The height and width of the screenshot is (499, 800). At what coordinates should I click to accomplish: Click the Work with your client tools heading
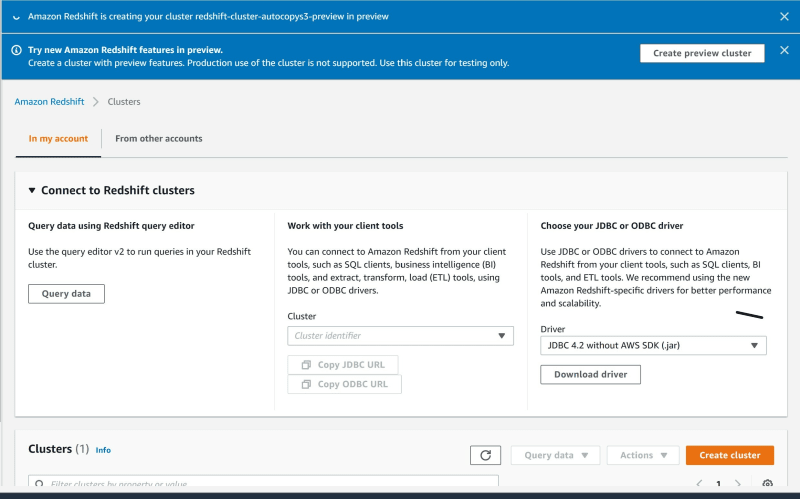point(345,226)
